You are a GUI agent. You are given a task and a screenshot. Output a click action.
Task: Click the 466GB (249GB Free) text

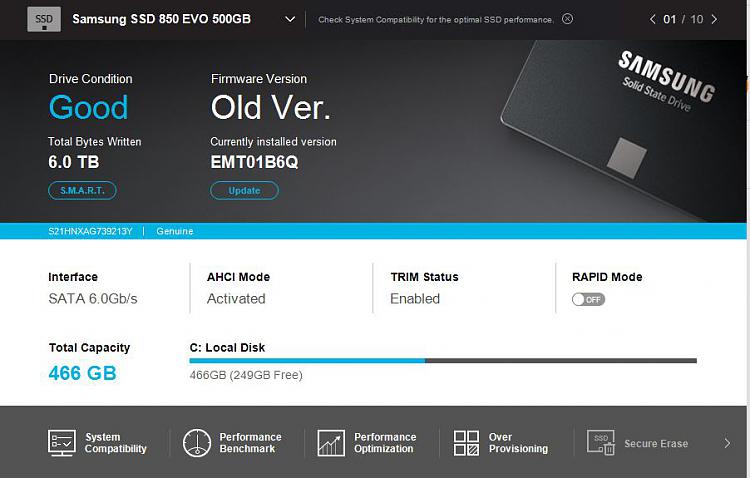246,375
